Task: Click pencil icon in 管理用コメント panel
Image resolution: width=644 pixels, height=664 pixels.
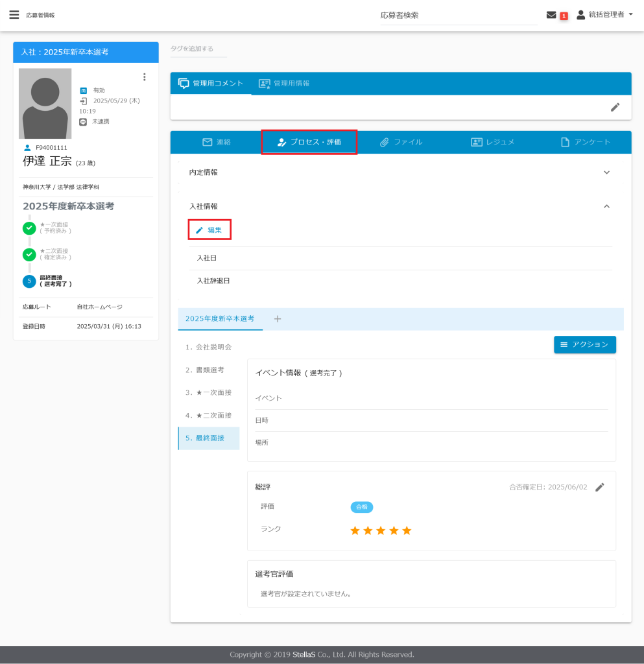Action: (x=615, y=107)
